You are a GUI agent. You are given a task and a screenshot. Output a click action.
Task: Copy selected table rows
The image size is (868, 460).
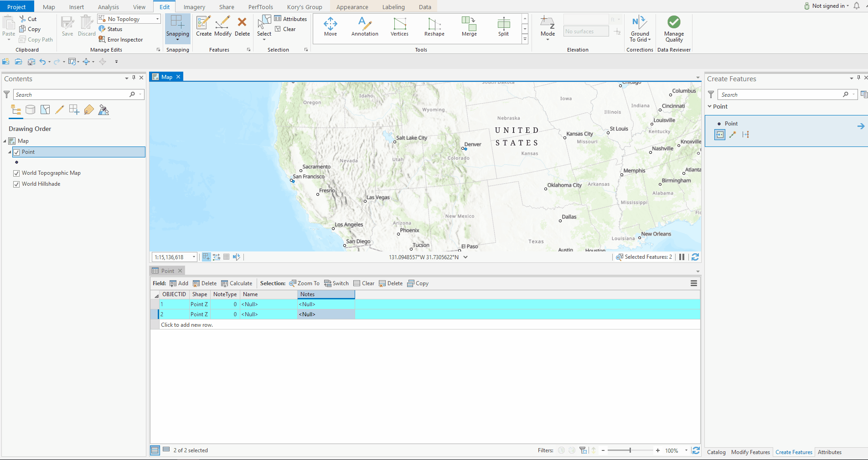click(x=418, y=283)
